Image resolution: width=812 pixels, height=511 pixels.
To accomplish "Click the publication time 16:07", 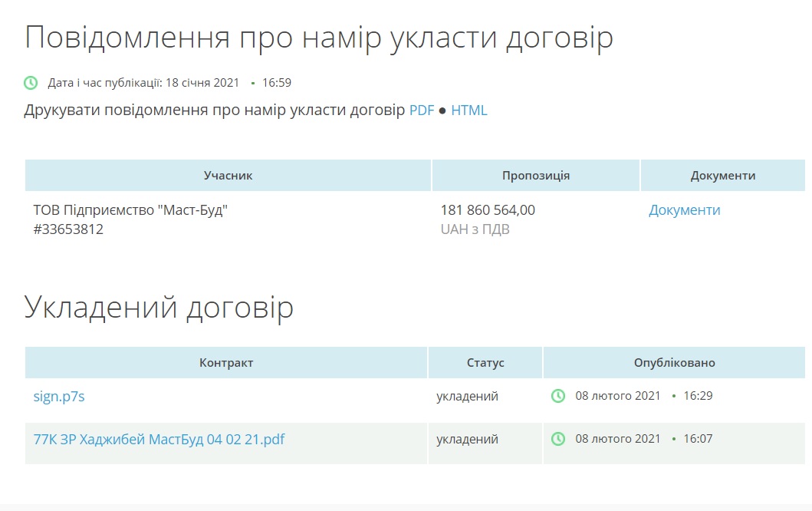I will (698, 439).
